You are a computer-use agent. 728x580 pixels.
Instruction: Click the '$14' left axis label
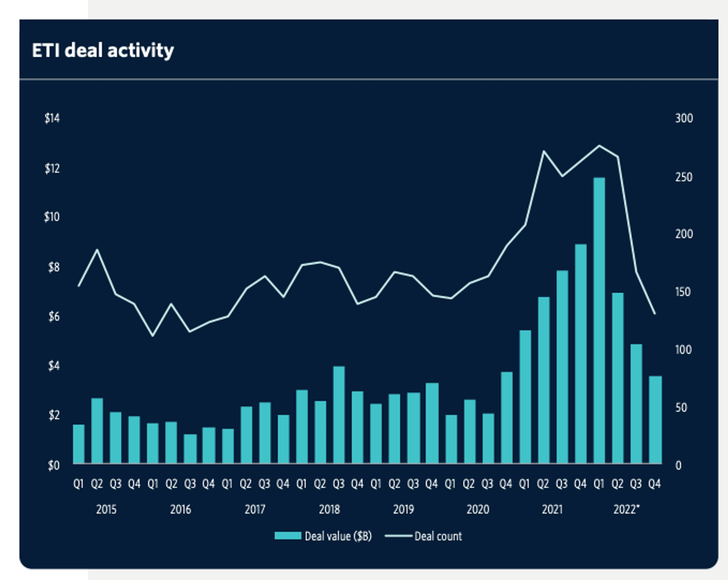(52, 118)
